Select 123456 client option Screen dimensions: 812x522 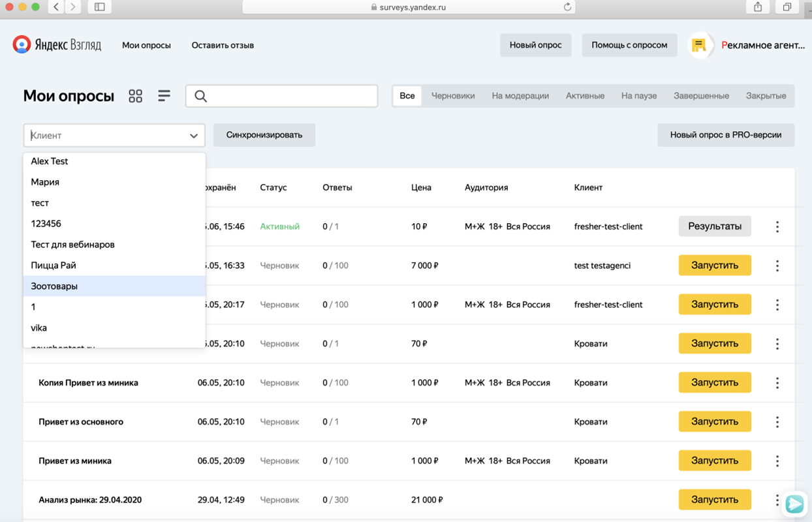pyautogui.click(x=114, y=224)
